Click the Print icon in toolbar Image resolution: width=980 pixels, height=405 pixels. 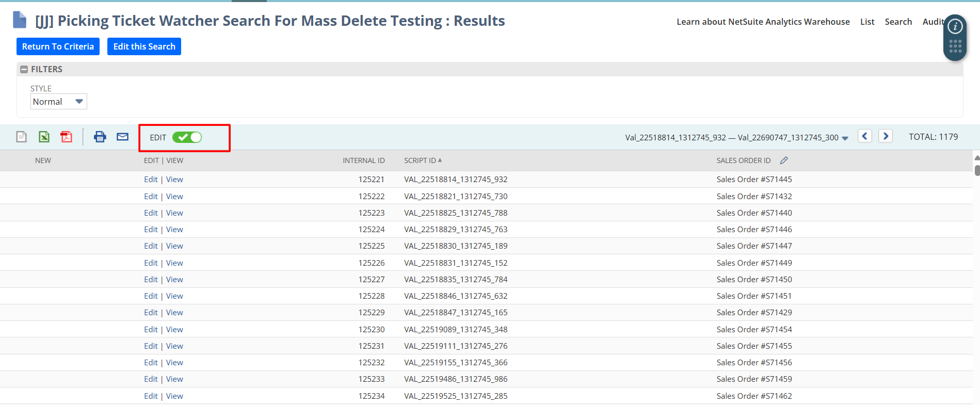[100, 137]
